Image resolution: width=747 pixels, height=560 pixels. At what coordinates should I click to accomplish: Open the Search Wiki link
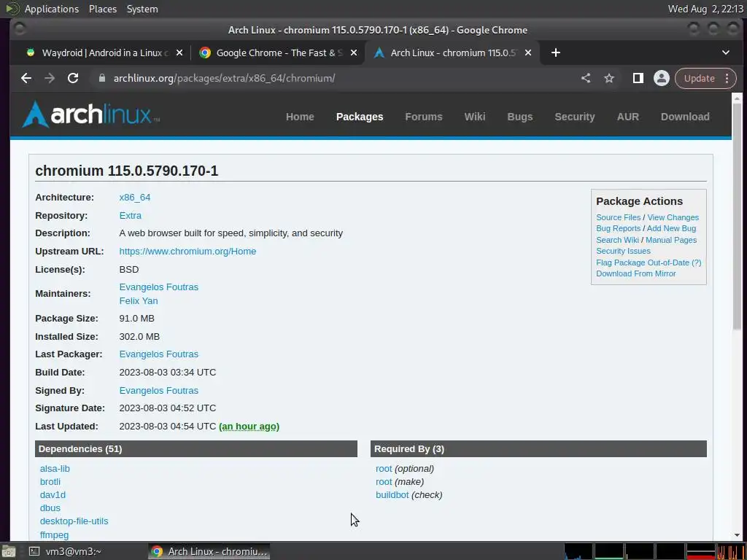click(x=617, y=240)
